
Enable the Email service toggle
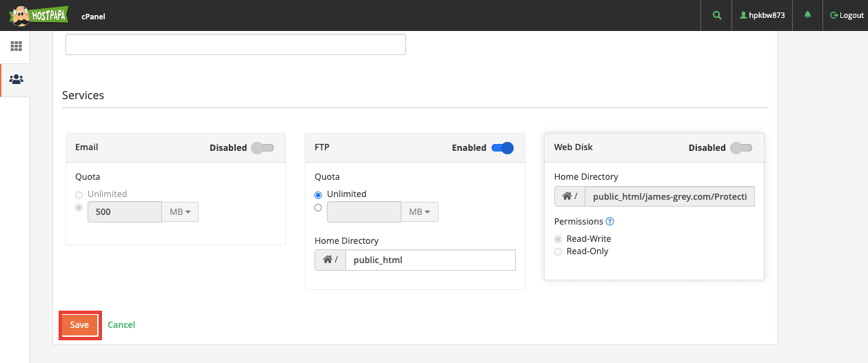pyautogui.click(x=263, y=147)
